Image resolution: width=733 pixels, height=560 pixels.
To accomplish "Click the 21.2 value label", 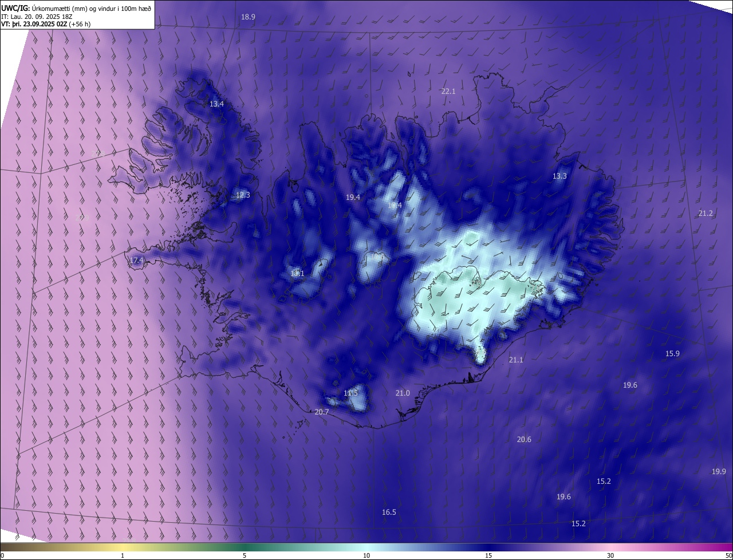I will [706, 214].
